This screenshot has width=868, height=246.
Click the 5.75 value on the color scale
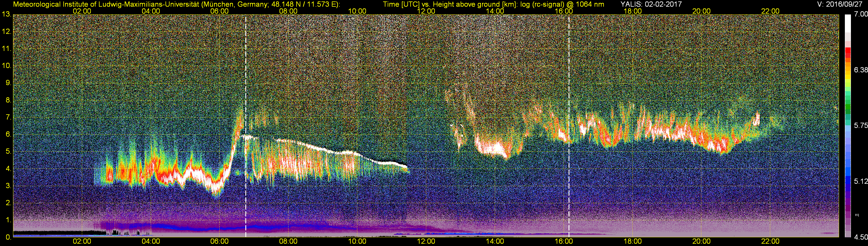[x=861, y=125]
